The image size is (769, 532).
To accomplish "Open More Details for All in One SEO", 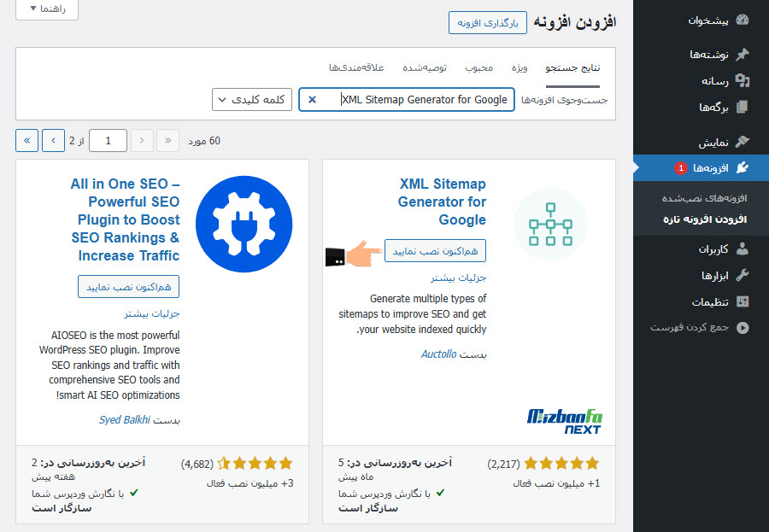I will click(152, 313).
